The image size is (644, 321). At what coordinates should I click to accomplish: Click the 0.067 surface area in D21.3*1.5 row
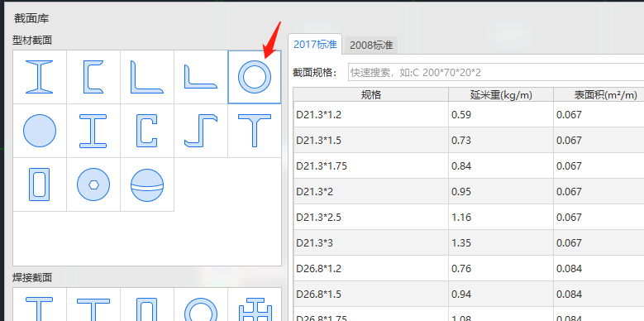[599, 140]
